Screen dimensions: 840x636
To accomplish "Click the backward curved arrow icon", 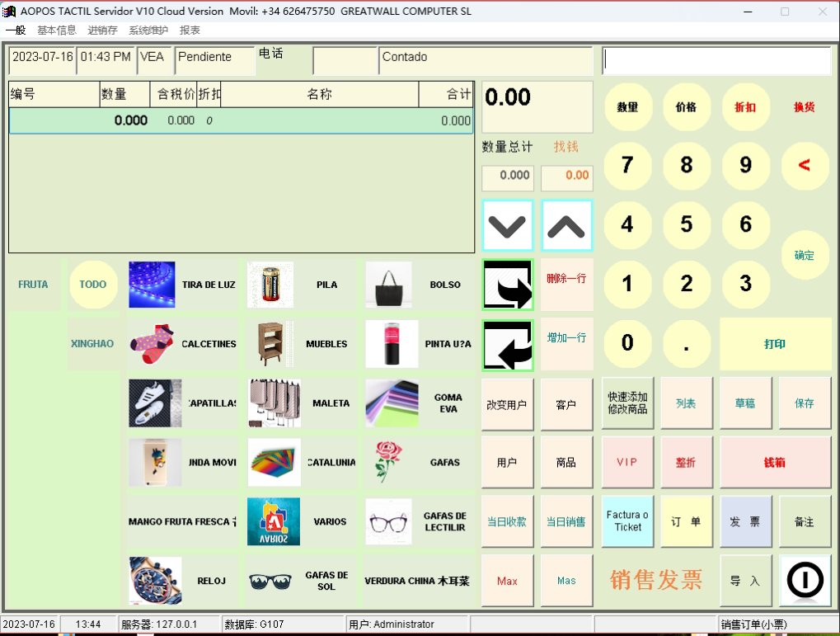I will tap(508, 345).
